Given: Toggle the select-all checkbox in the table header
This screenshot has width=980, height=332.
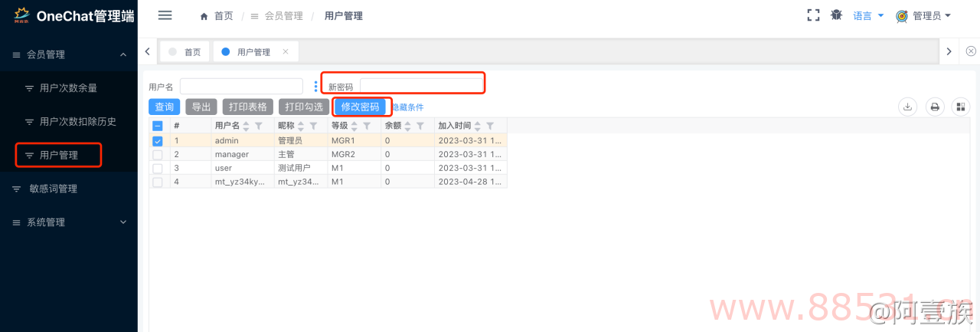Looking at the screenshot, I should 158,126.
